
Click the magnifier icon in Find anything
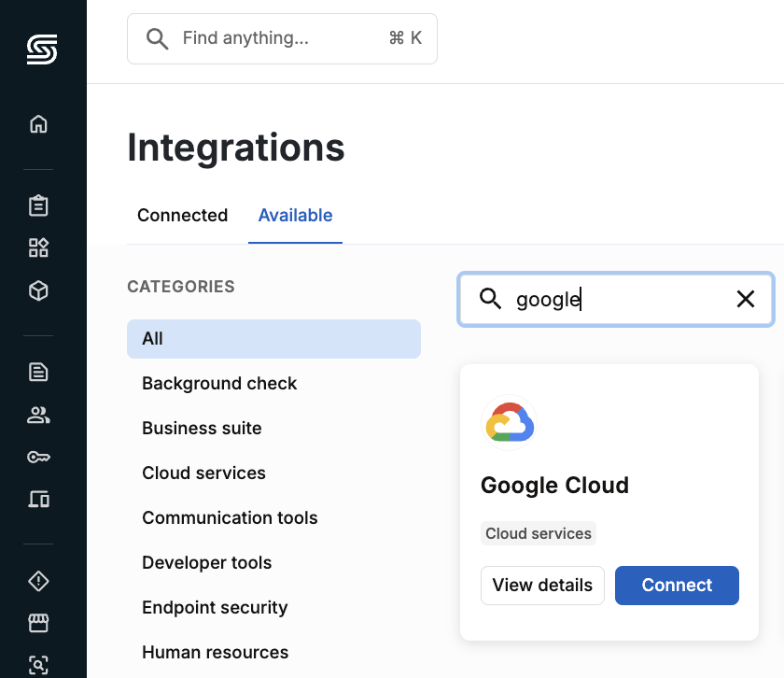coord(157,38)
